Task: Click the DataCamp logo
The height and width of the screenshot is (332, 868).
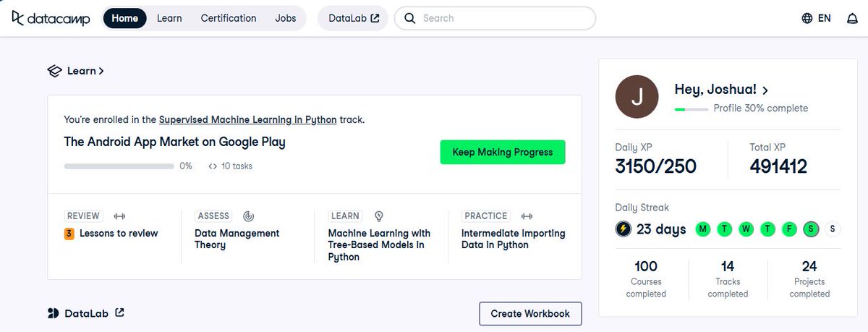Action: coord(50,18)
